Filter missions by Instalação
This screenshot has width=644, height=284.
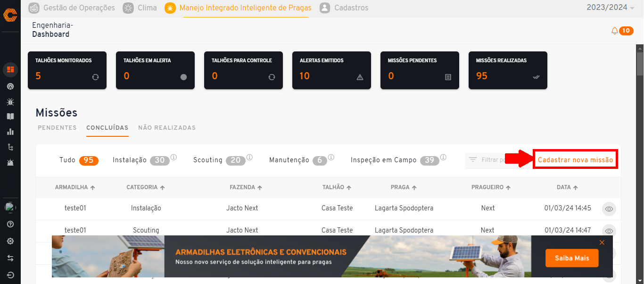[141, 160]
